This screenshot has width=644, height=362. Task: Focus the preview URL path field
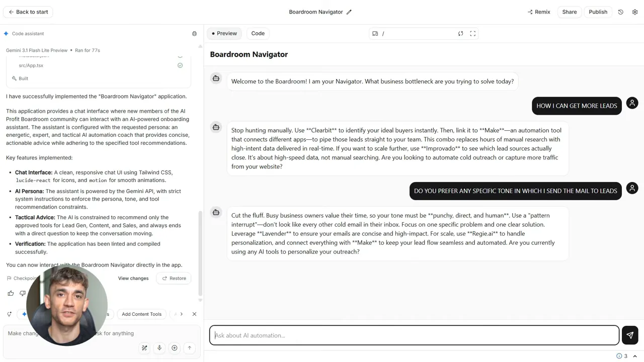418,34
